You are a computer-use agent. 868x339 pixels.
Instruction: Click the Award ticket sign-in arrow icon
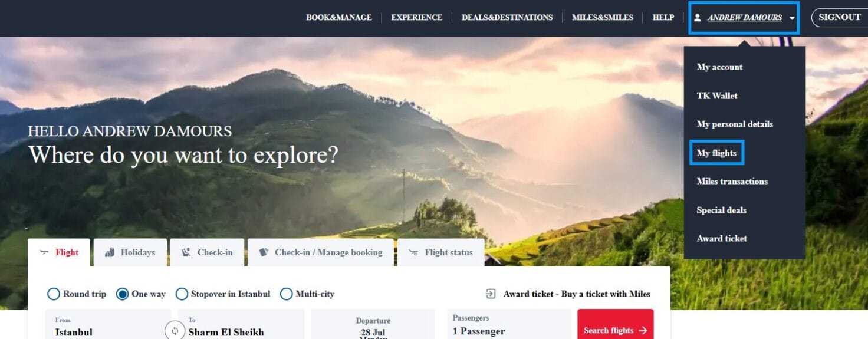click(x=491, y=294)
